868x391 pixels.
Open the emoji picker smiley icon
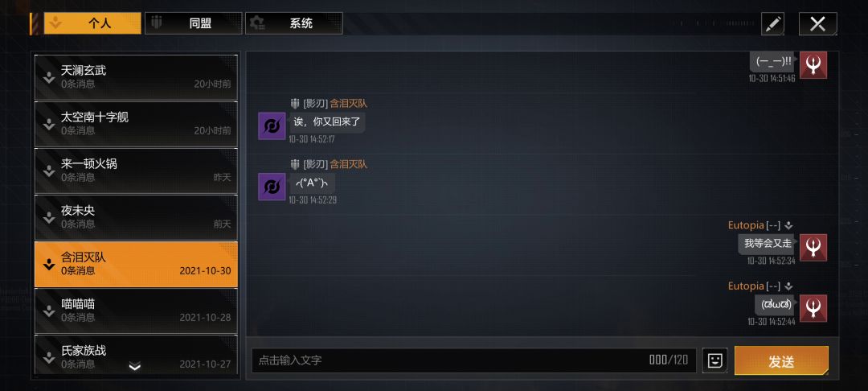714,360
